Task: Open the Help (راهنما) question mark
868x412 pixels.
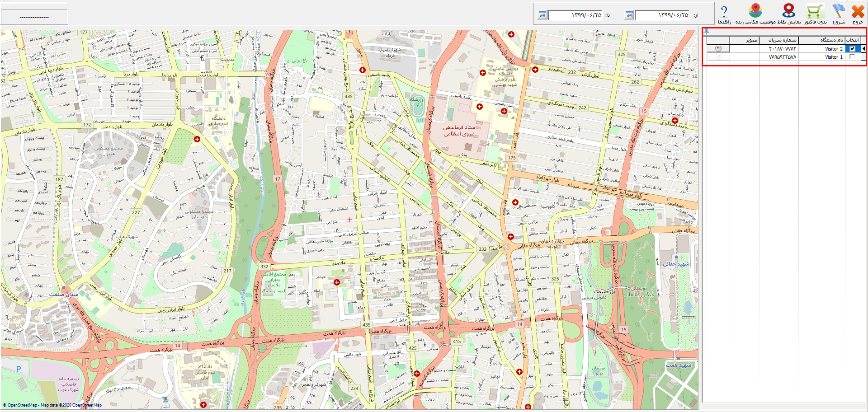Action: [724, 12]
